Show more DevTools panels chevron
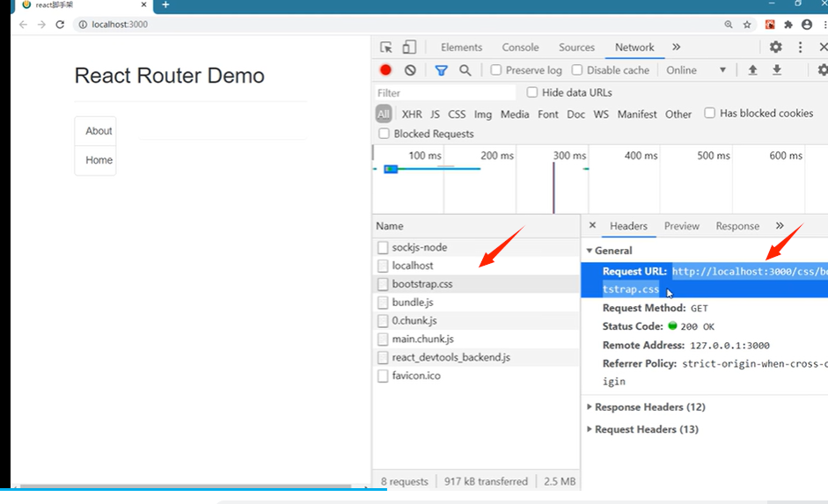Viewport: 828px width, 504px height. pyautogui.click(x=676, y=47)
